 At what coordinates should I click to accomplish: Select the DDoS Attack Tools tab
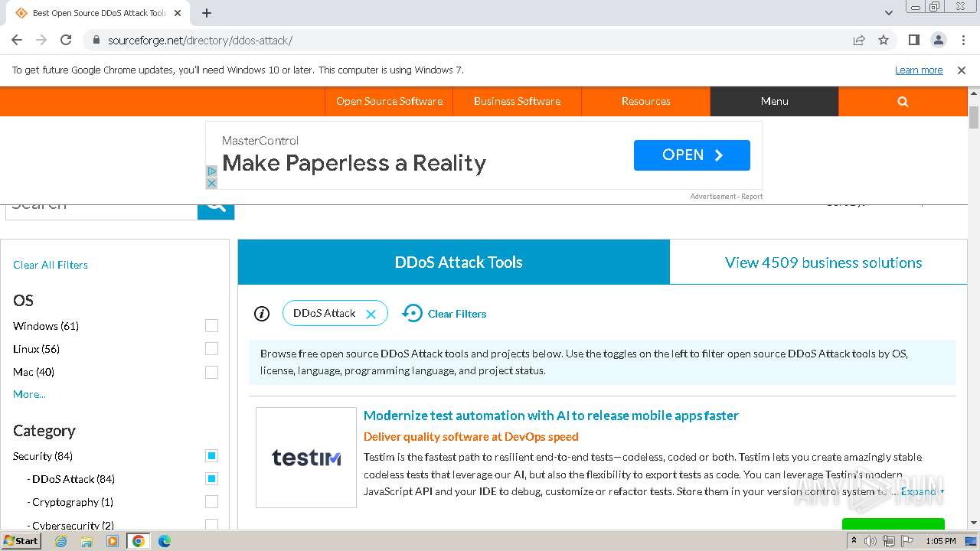[x=454, y=262]
